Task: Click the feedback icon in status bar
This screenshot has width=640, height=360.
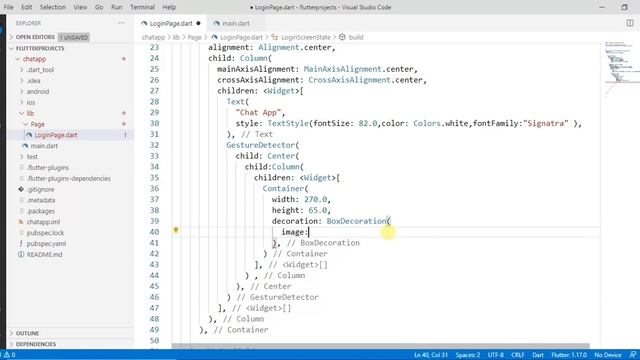Action: (632, 355)
